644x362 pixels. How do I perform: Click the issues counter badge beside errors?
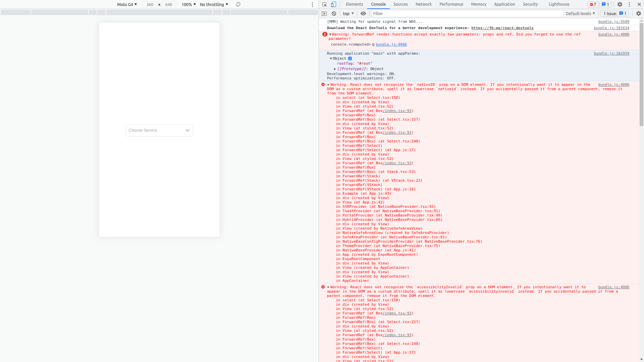604,4
